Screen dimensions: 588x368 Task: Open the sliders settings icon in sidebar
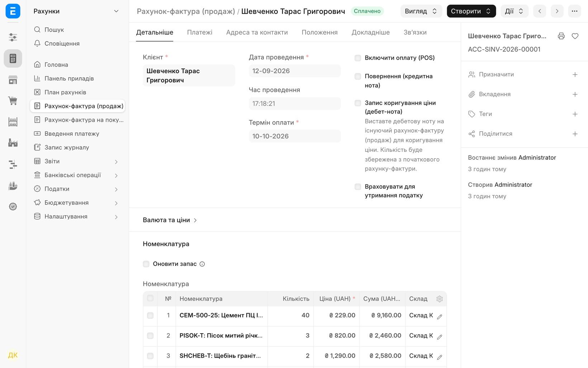coord(13,37)
